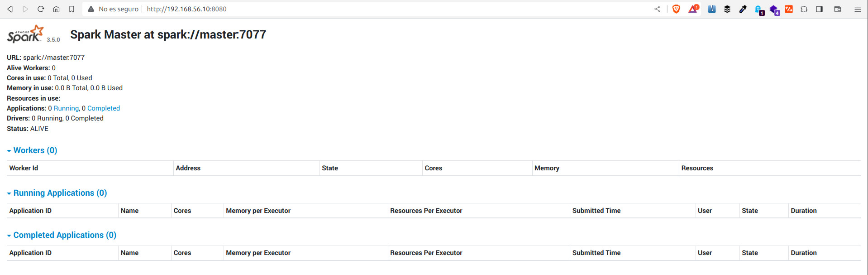Open the Ghostery ghost extension icon
This screenshot has width=868, height=275.
pos(759,10)
